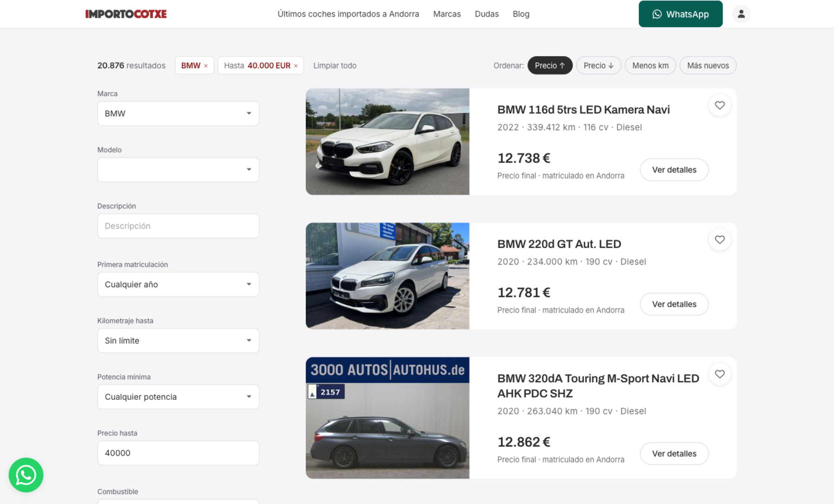
Task: Click the 12.862 € price
Action: tap(524, 442)
